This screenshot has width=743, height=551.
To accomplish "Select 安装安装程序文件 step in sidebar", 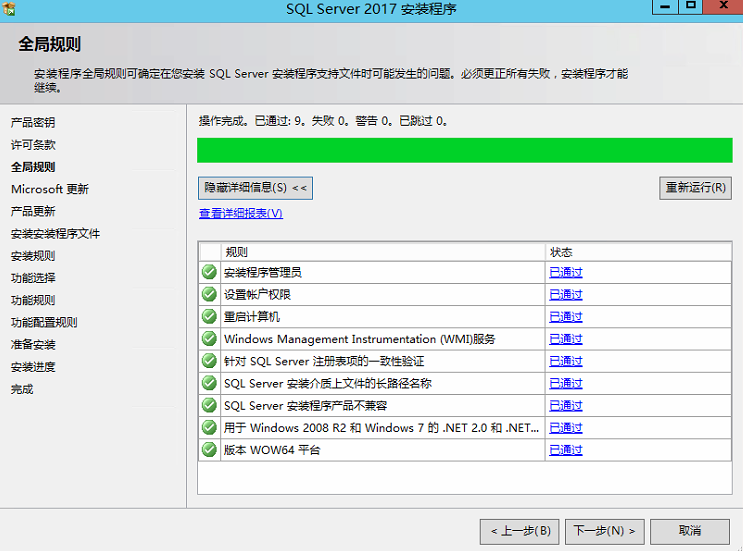I will point(55,234).
